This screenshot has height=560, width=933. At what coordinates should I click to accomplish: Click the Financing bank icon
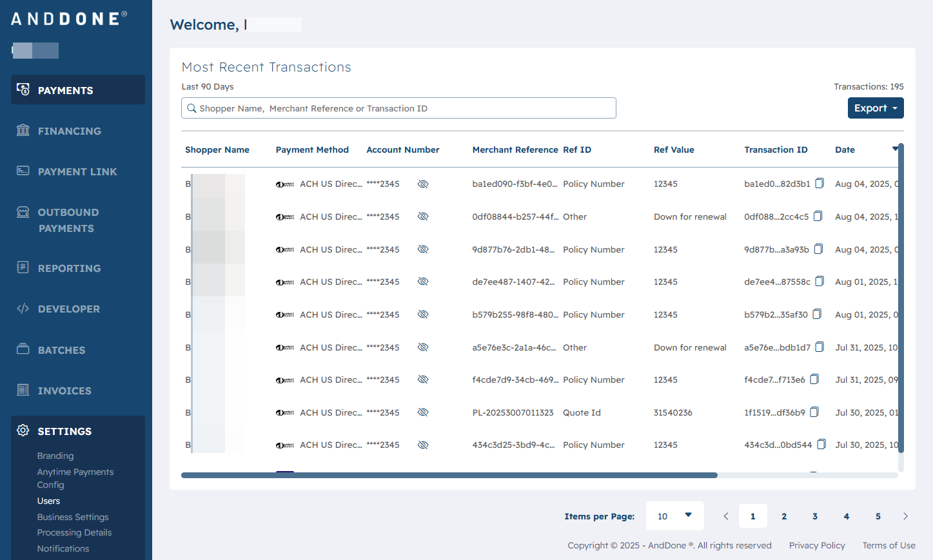23,130
